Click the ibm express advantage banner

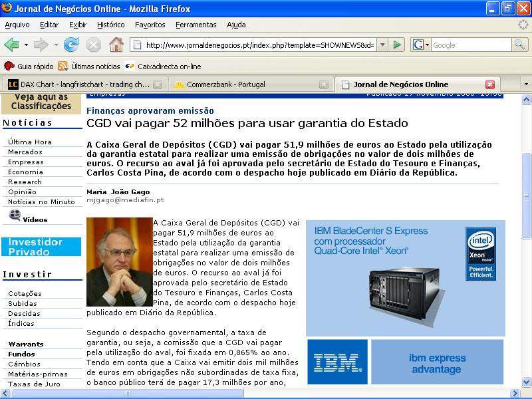(437, 362)
